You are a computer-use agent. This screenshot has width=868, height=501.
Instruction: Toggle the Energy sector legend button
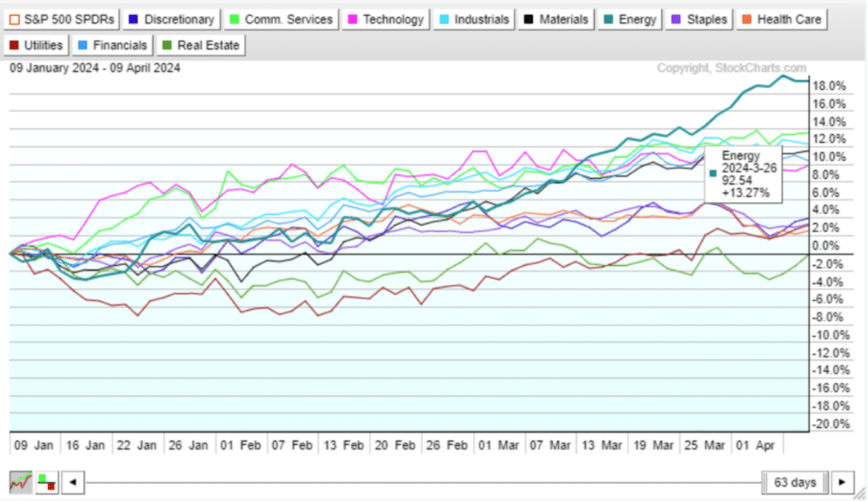coord(629,19)
